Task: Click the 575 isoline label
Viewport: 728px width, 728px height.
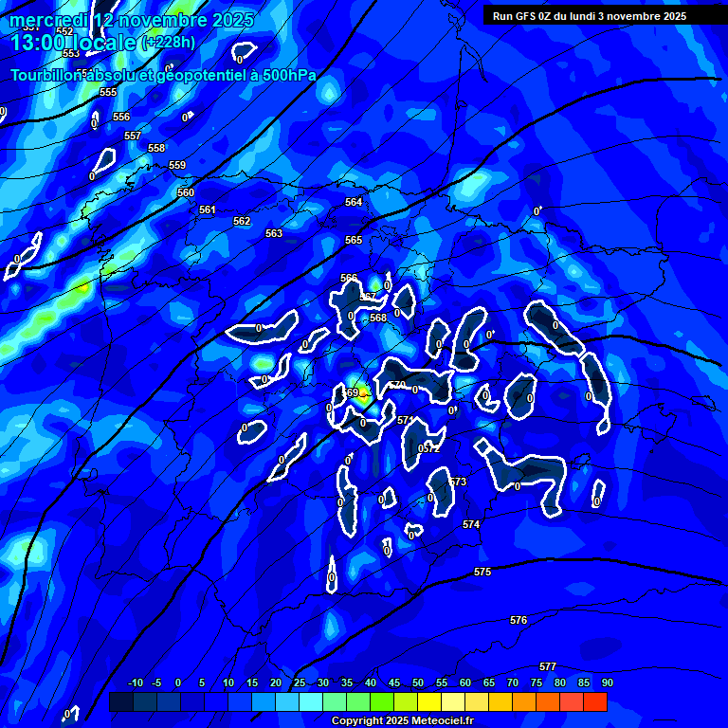Action: pyautogui.click(x=482, y=572)
